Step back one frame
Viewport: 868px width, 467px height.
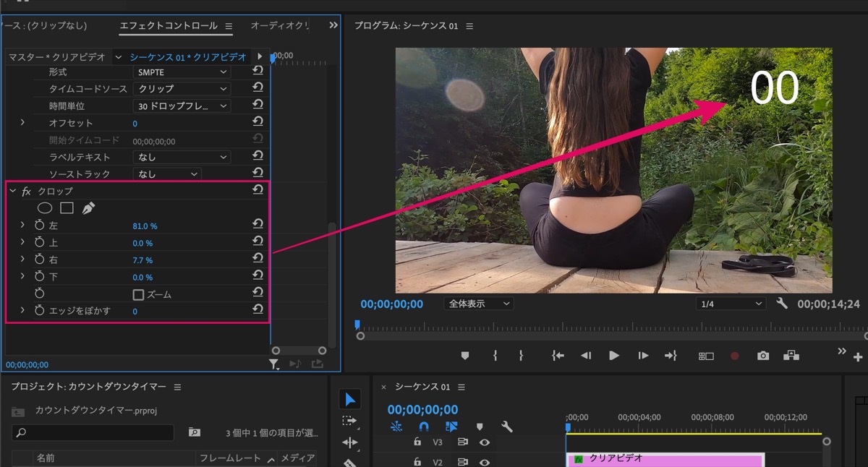point(586,356)
